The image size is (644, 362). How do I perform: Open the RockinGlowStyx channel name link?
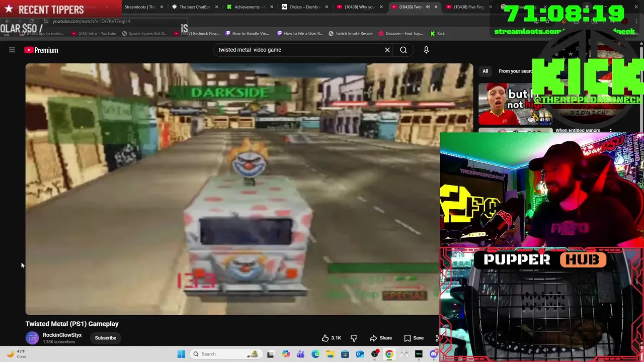[x=62, y=335]
